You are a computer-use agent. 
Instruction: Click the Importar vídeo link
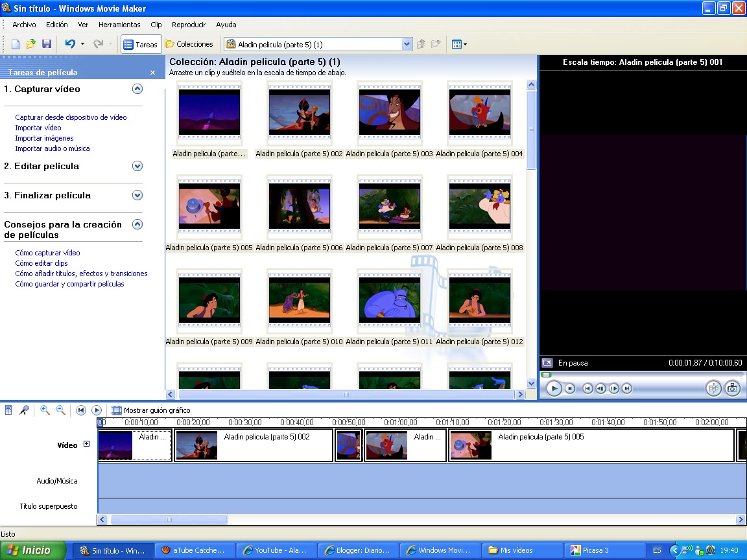point(38,128)
